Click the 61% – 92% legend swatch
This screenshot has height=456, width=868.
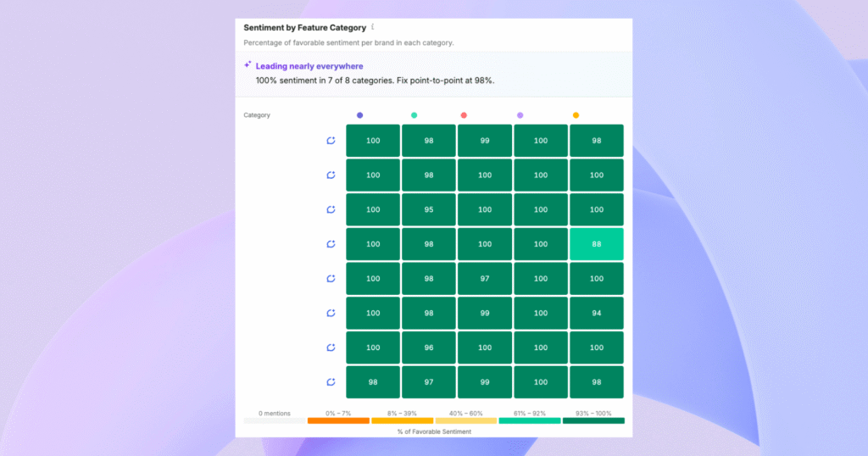(x=530, y=420)
